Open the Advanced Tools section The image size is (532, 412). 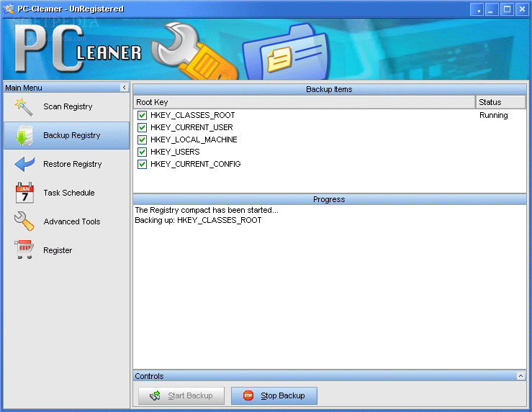[66, 221]
